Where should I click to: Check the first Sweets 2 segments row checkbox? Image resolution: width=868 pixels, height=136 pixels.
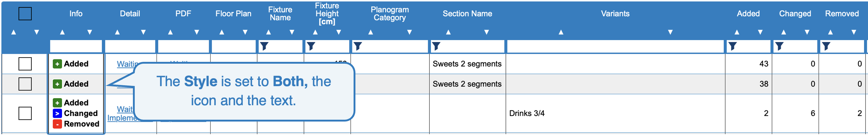tap(25, 64)
